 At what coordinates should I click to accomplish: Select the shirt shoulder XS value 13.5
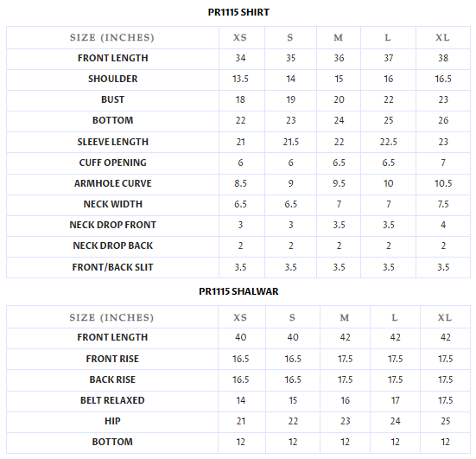tap(240, 79)
